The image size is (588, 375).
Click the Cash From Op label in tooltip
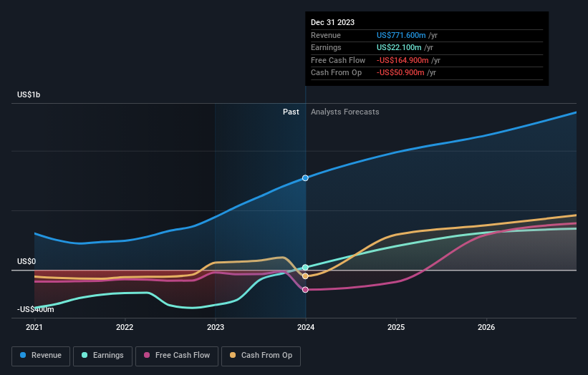pos(336,73)
